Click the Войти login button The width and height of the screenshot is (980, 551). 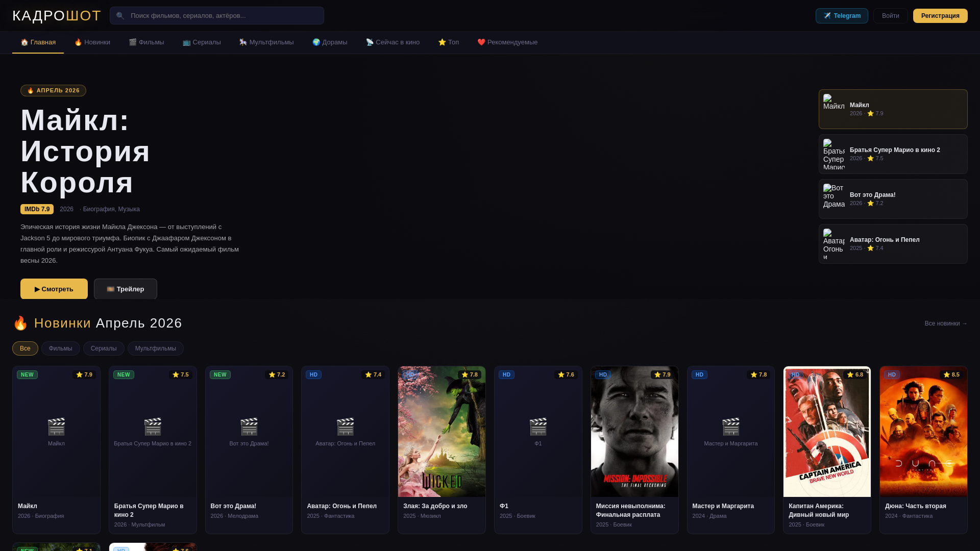(891, 16)
